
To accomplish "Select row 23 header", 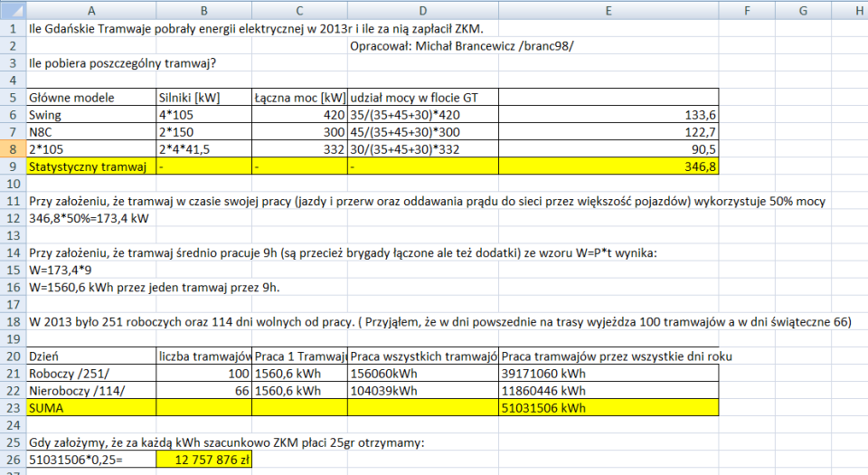I will coord(13,408).
